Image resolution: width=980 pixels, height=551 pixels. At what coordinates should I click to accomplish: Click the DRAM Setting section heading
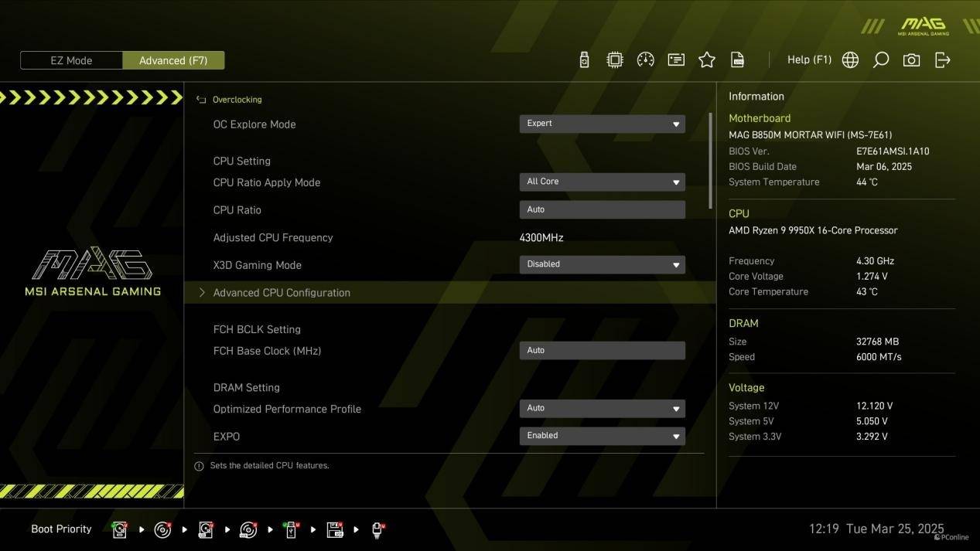pos(247,387)
